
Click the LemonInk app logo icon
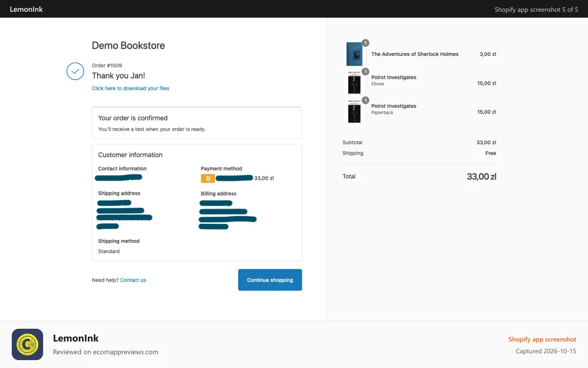tap(27, 344)
